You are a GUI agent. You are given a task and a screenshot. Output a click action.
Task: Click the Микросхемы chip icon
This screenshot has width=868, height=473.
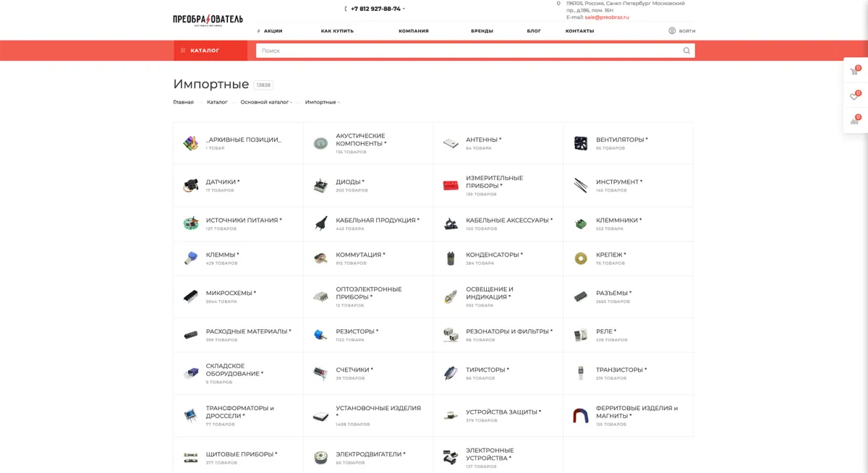(x=190, y=297)
